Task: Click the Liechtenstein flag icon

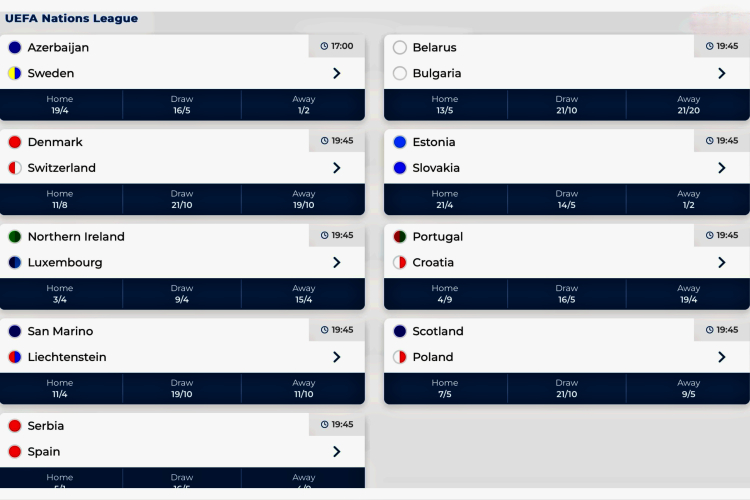Action: pos(15,357)
